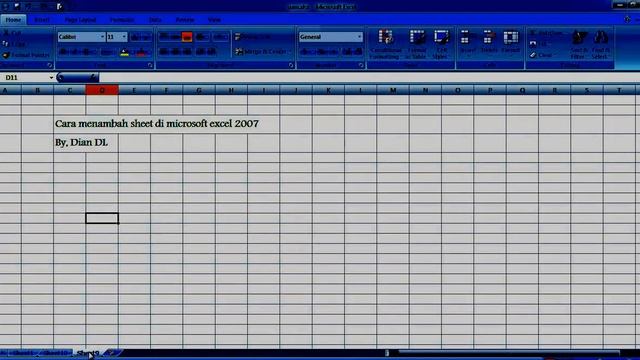
Task: Open the Name Box dropdown showing D11
Action: [51, 78]
